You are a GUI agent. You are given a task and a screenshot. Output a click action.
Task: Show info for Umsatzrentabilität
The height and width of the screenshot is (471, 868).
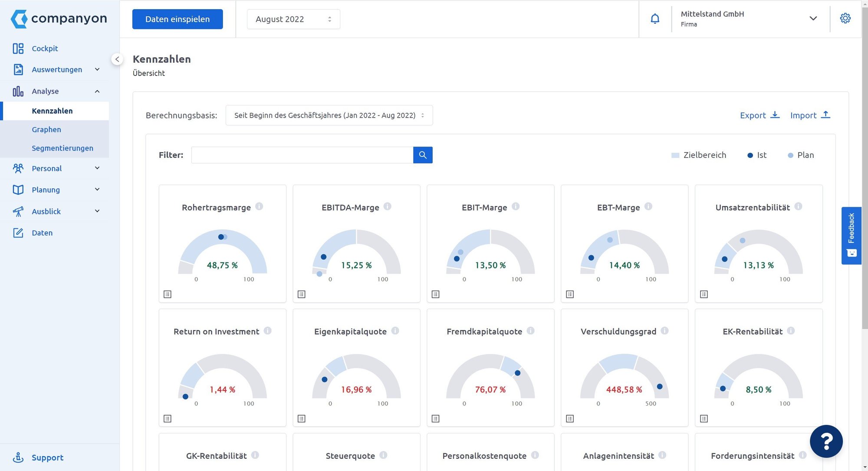pyautogui.click(x=799, y=206)
